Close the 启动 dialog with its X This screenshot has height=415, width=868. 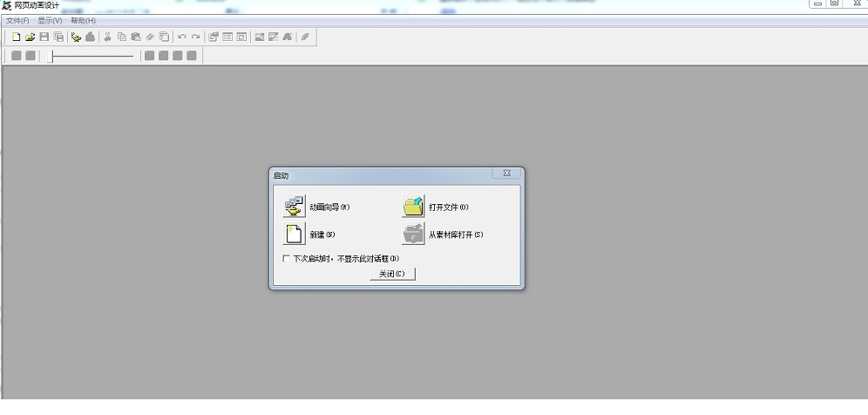[x=506, y=173]
